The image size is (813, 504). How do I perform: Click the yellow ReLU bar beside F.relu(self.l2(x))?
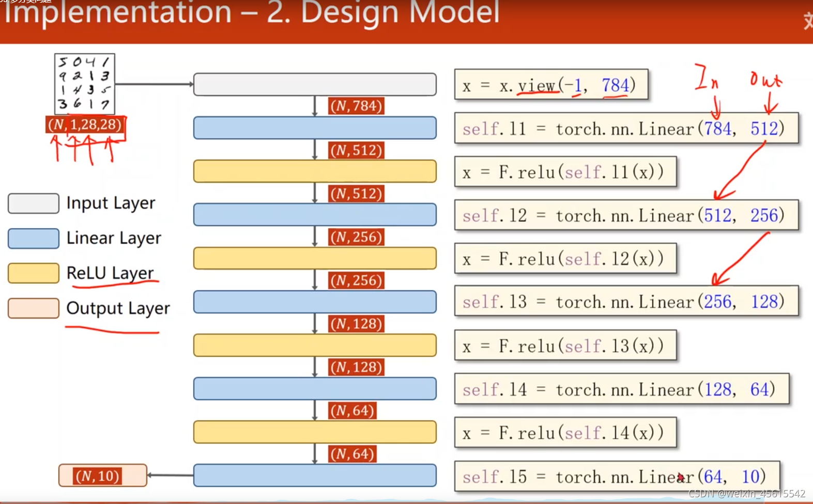pos(315,258)
